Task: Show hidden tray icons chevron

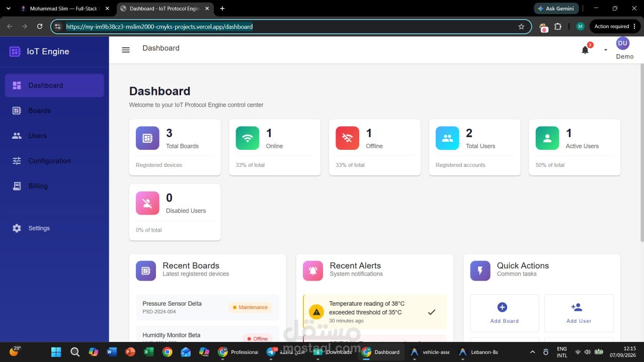Action: click(533, 352)
